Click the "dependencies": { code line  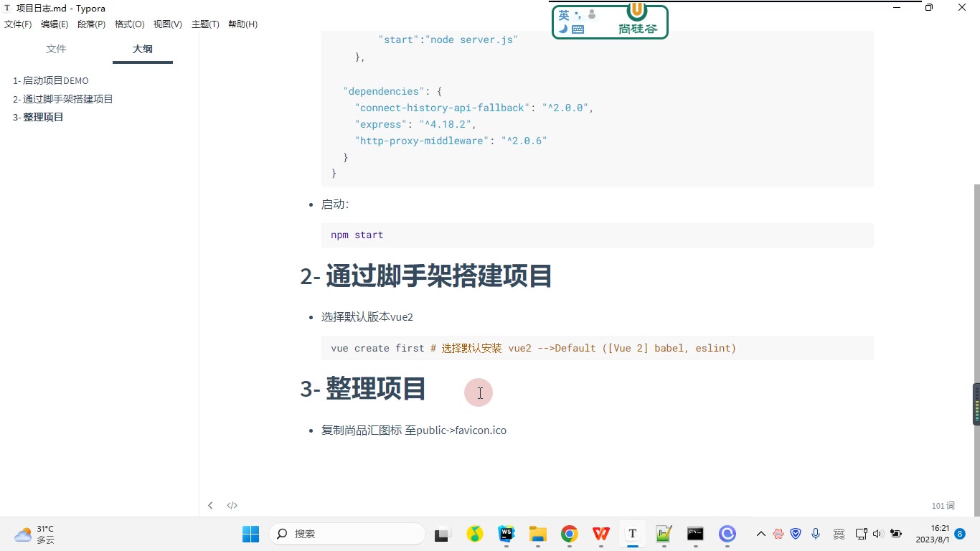[392, 92]
